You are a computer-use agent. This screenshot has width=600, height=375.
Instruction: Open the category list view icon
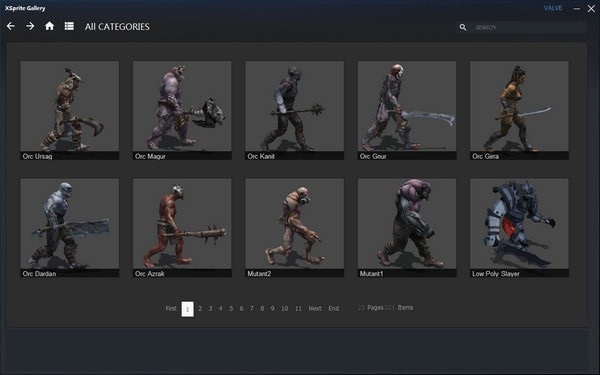pyautogui.click(x=69, y=26)
